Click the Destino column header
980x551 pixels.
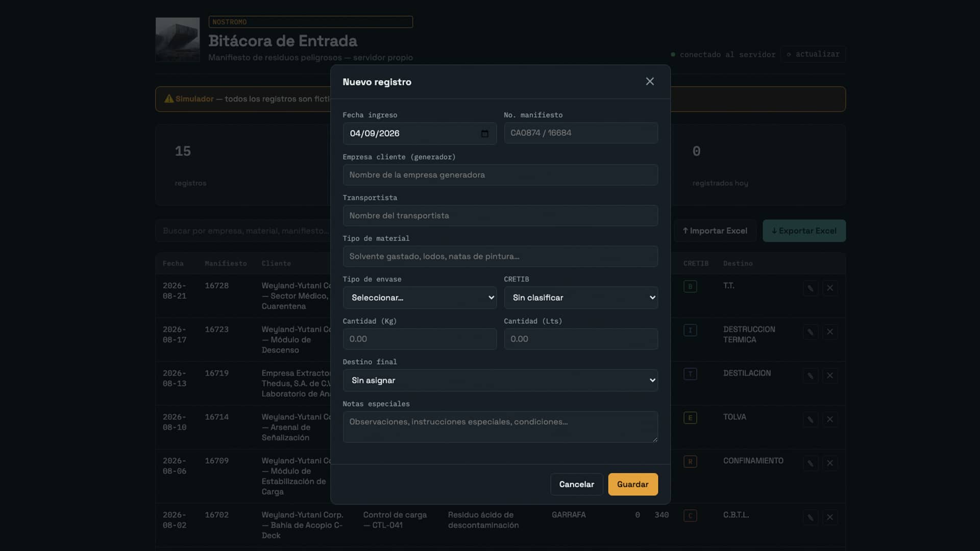738,264
